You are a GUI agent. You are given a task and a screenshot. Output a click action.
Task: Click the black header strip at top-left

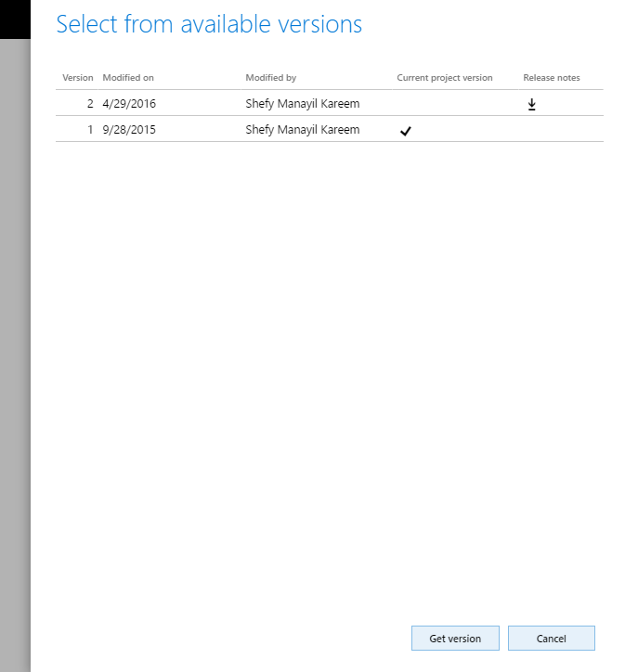coord(14,19)
